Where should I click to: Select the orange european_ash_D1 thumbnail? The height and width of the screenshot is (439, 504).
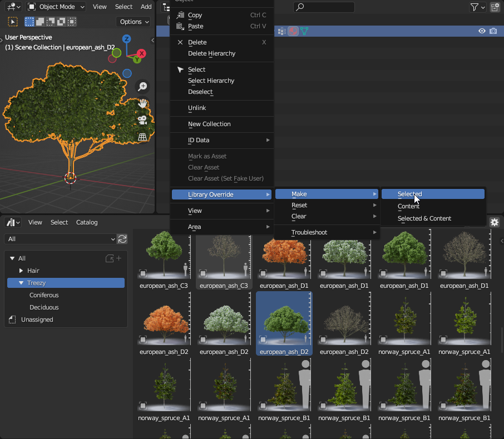(284, 257)
